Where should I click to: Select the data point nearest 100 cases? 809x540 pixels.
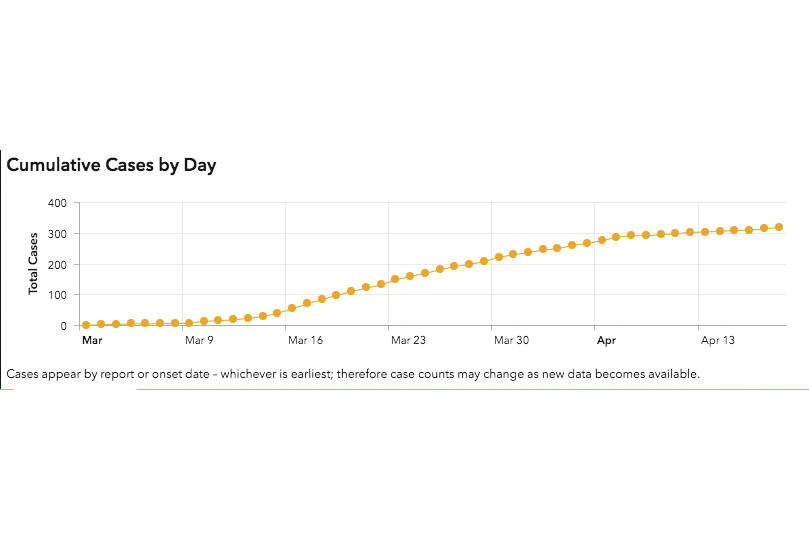[x=336, y=296]
